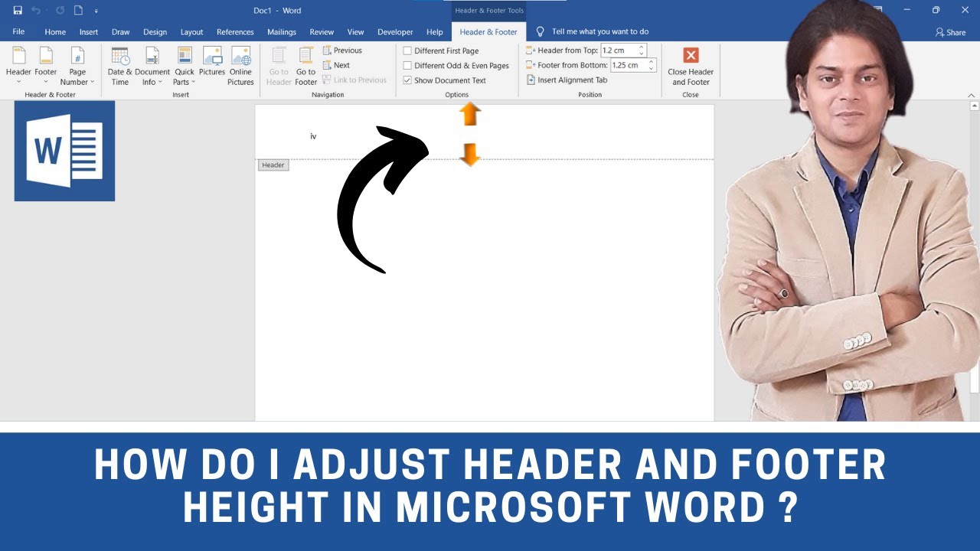Click the Header from Top value field
980x551 pixels.
619,51
